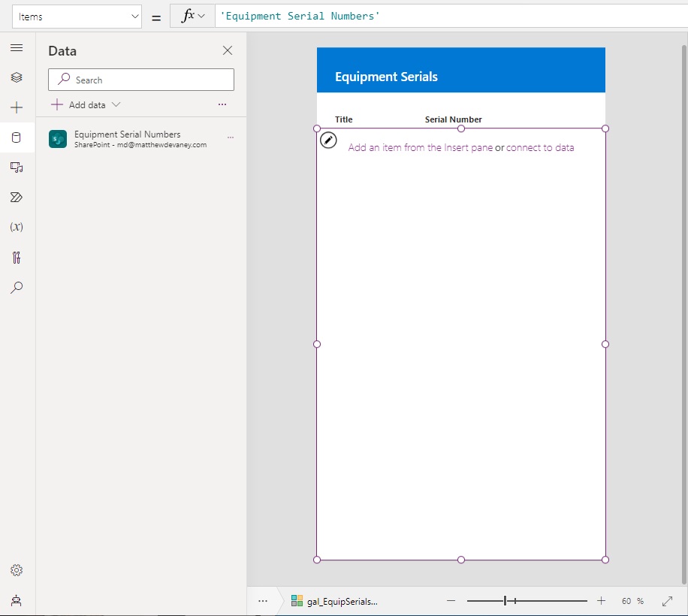Open options menu for Equipment Serial Numbers source
This screenshot has width=688, height=616.
coord(231,137)
